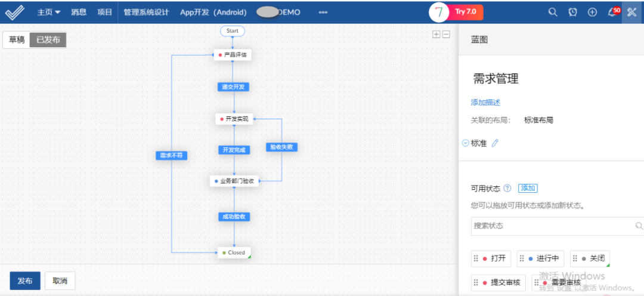Viewport: 644px width, 296px height.
Task: Click the 递交开发 transition label
Action: pos(233,87)
